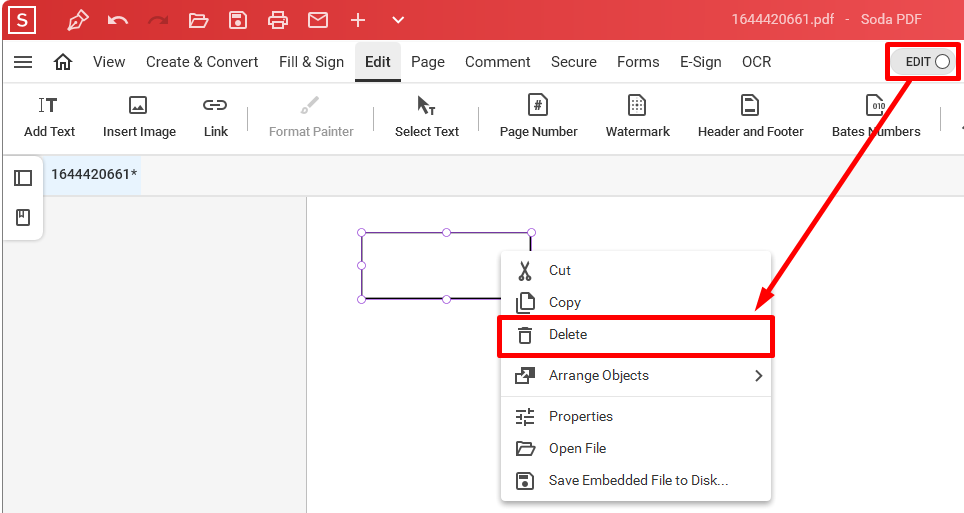
Task: Toggle the EDIT mode switch
Action: 927,62
